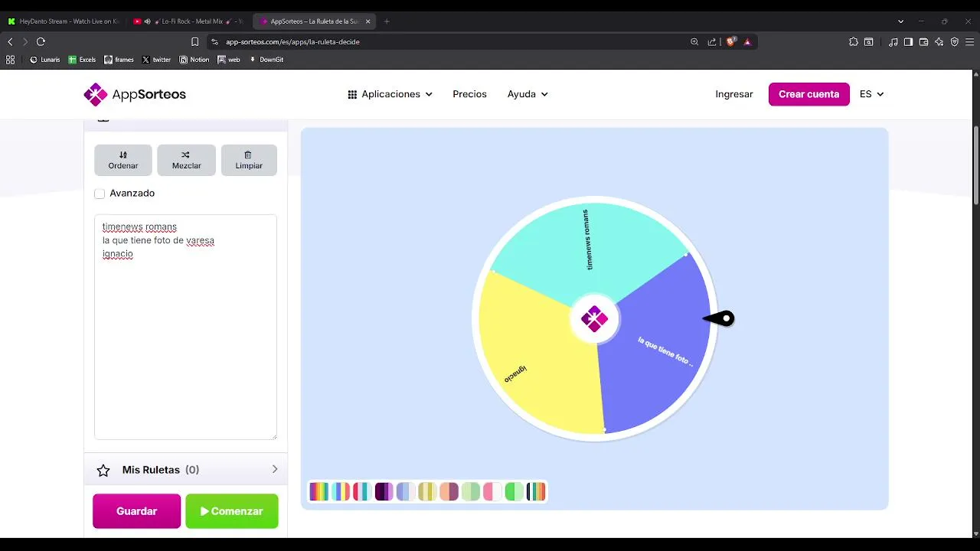Open the ES language selector

[x=871, y=94]
